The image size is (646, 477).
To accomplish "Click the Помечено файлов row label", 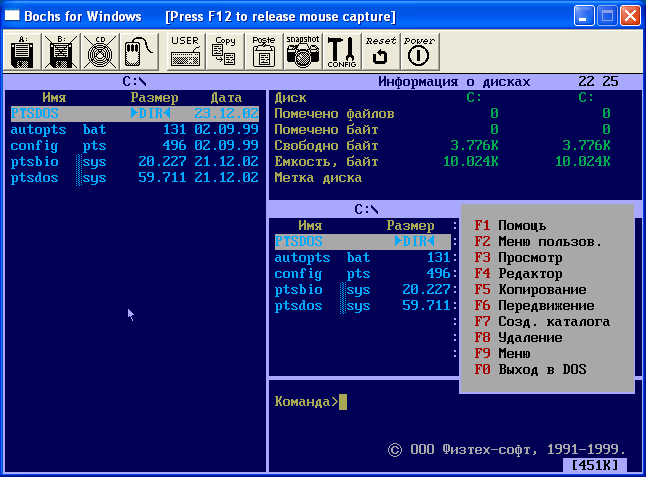I will tap(335, 113).
